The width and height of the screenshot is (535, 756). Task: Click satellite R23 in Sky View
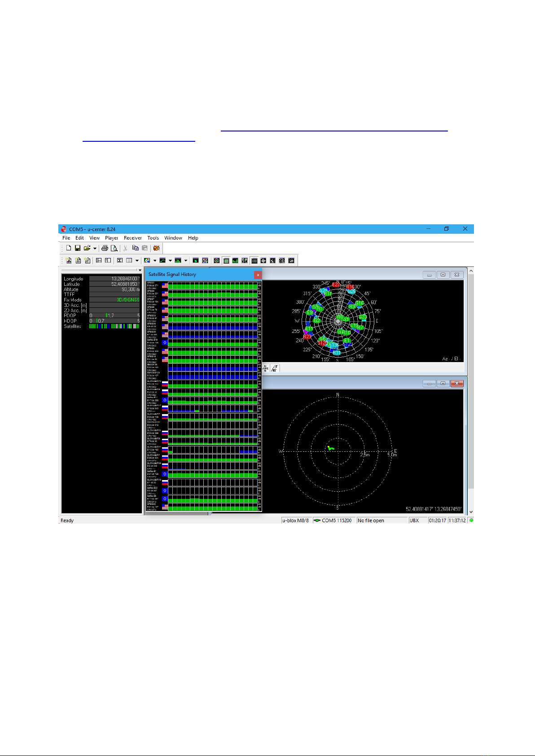(x=307, y=336)
